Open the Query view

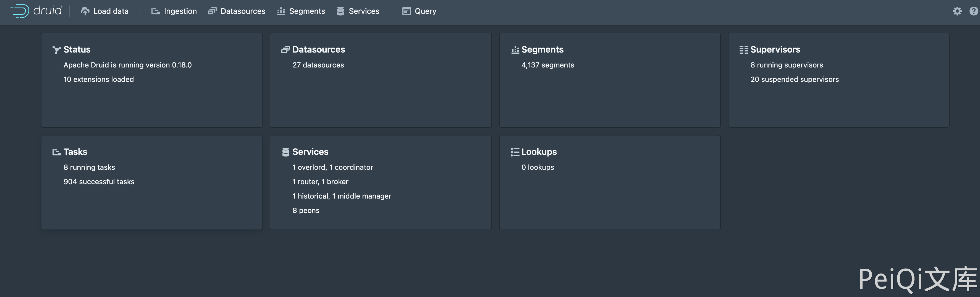[419, 11]
